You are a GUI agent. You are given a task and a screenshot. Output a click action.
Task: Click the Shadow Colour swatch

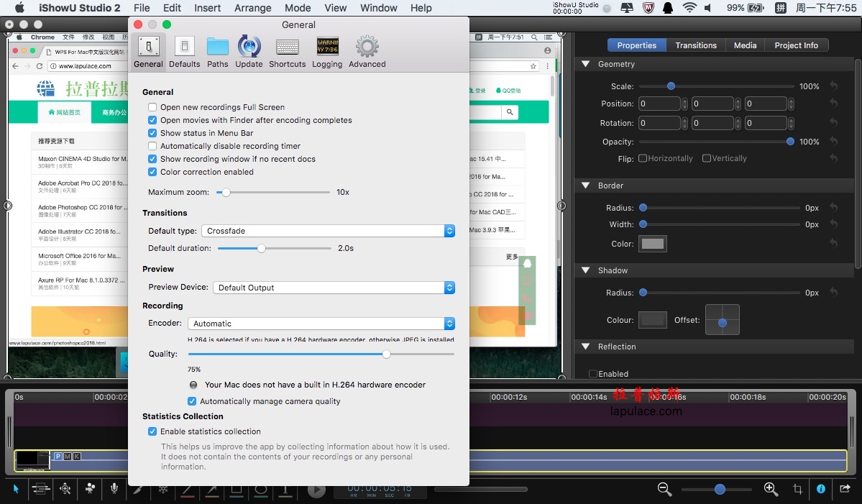pos(653,319)
